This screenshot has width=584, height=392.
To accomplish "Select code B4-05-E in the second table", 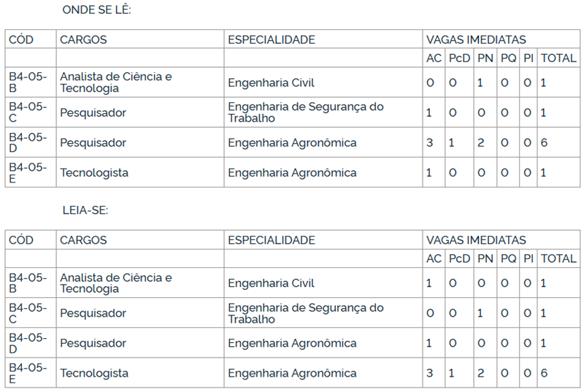I will point(28,373).
